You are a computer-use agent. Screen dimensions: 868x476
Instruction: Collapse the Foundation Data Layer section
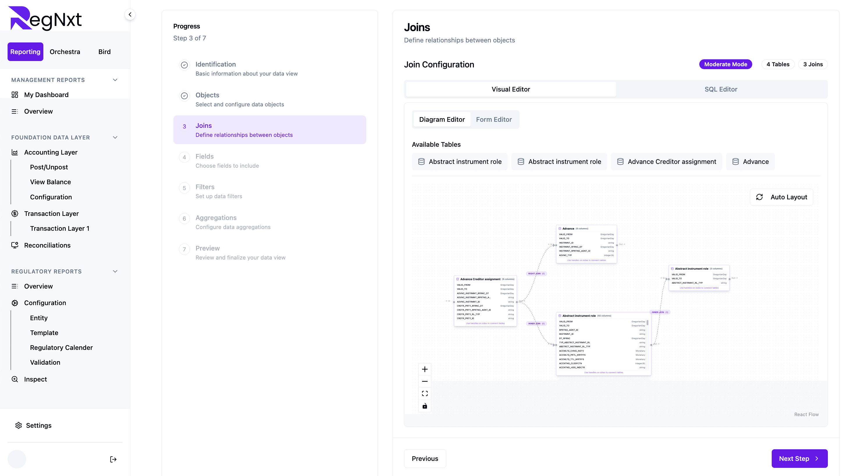point(115,137)
